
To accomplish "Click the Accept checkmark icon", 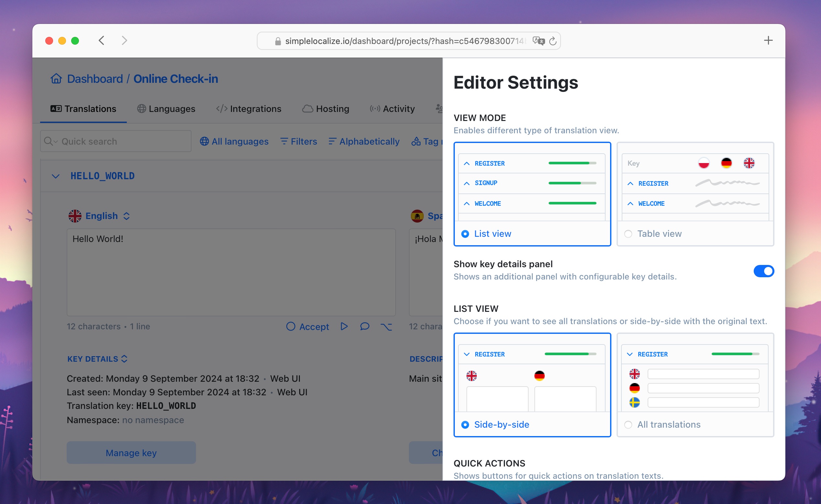I will (290, 326).
